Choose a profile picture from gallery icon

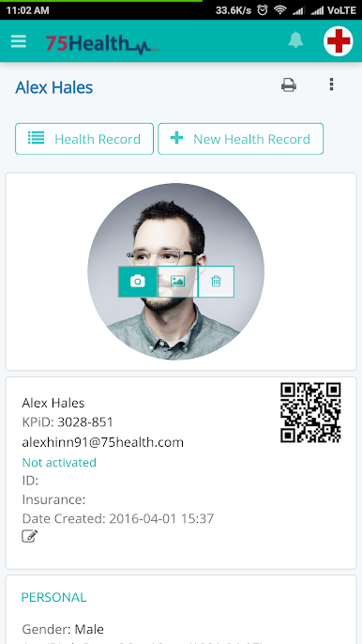click(177, 282)
